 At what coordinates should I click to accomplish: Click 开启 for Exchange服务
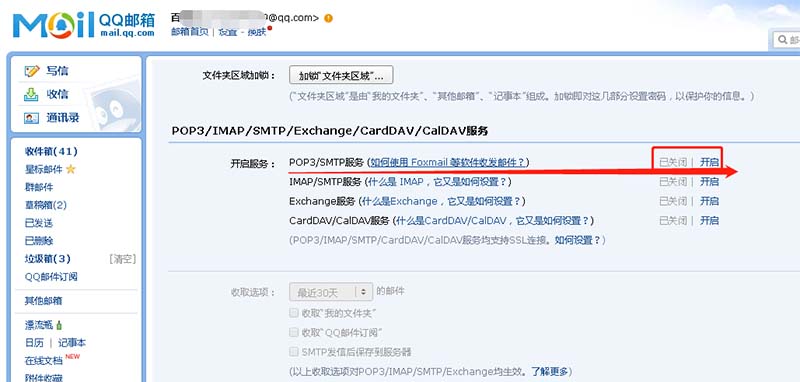[709, 201]
